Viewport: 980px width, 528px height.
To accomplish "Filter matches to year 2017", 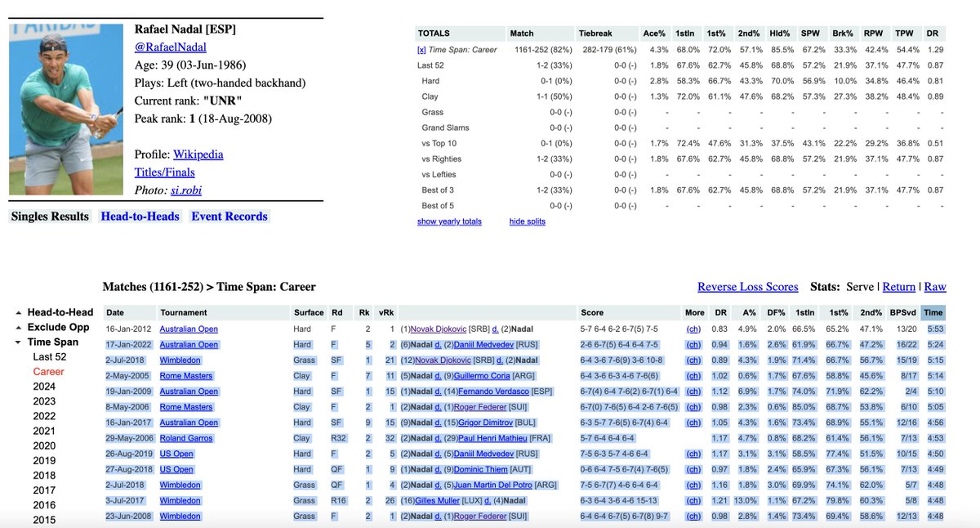I will point(44,490).
